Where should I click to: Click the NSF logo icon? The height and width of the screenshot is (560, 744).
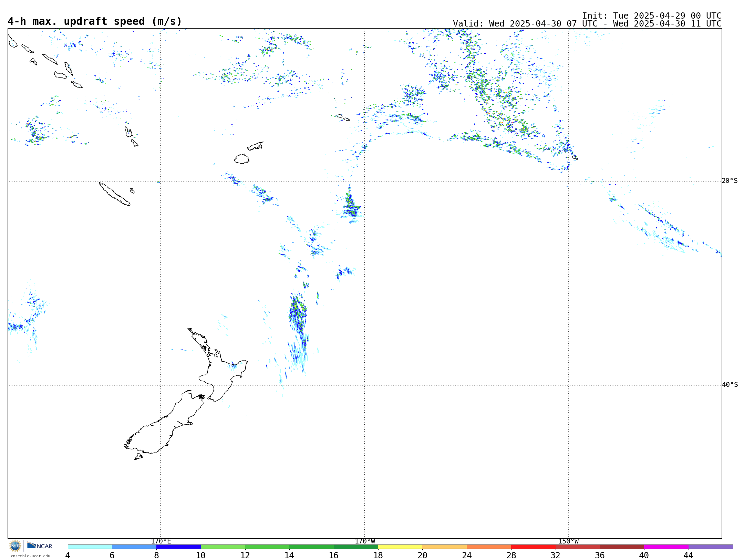(15, 546)
